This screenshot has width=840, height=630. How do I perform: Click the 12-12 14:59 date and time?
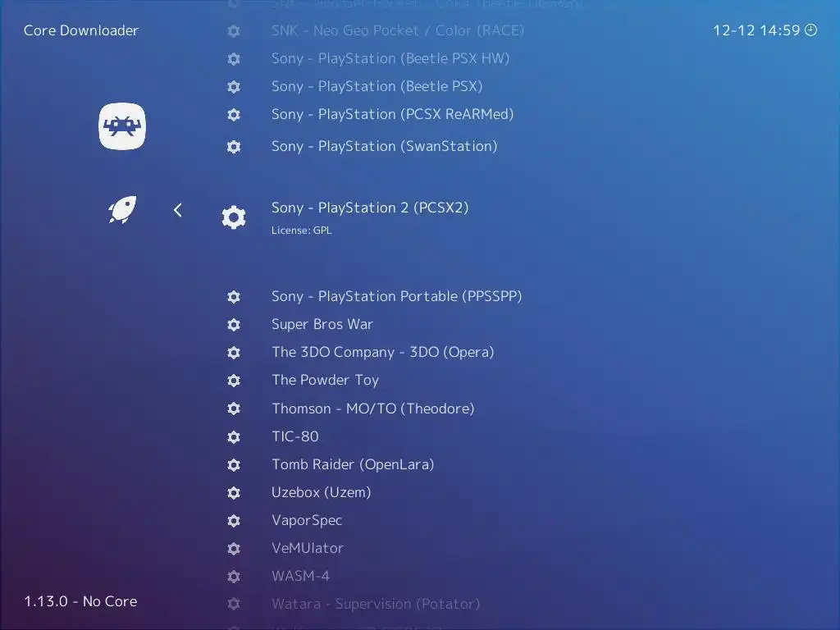tap(756, 30)
